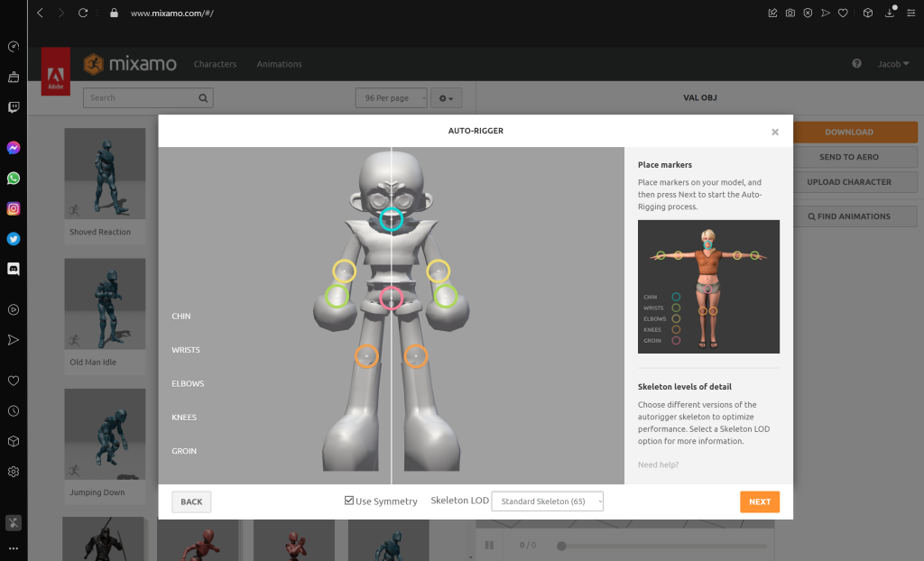
Task: Open the Skeleton LOD dropdown
Action: (547, 501)
